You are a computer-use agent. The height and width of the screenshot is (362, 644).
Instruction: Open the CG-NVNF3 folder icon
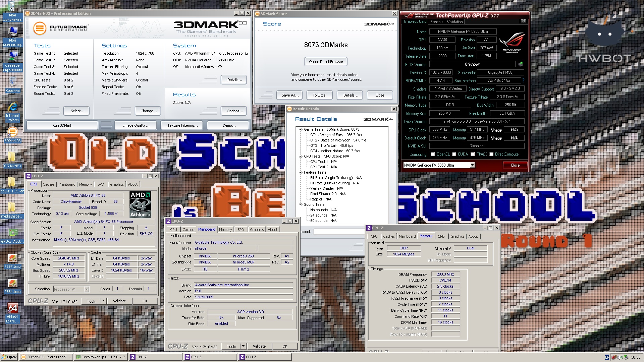[12, 160]
